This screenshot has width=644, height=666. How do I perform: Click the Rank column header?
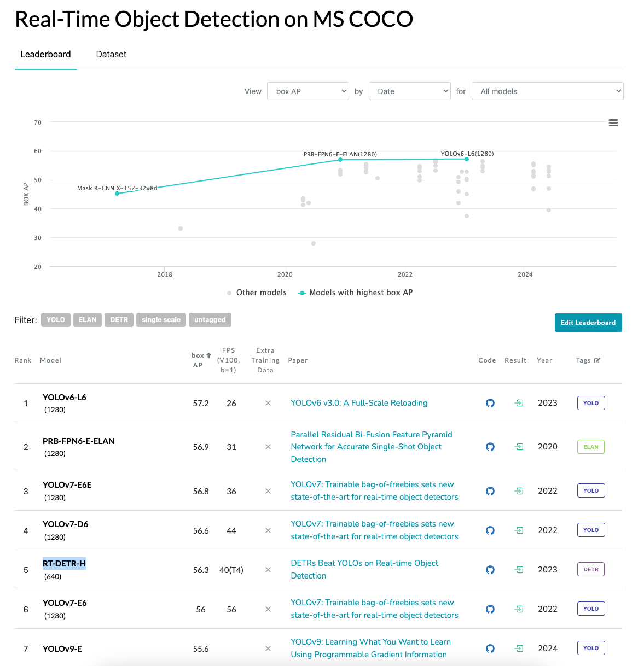[23, 360]
